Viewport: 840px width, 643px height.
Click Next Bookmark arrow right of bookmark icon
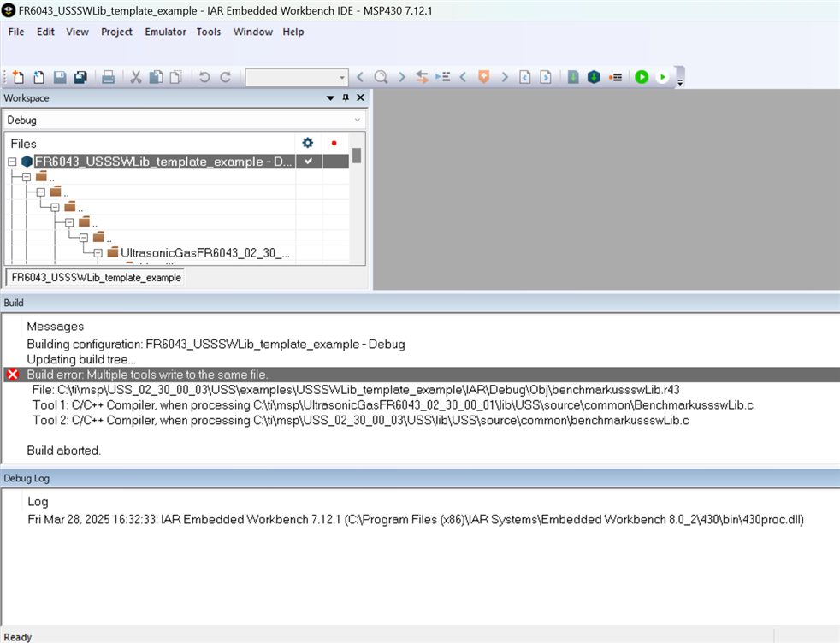(x=505, y=77)
